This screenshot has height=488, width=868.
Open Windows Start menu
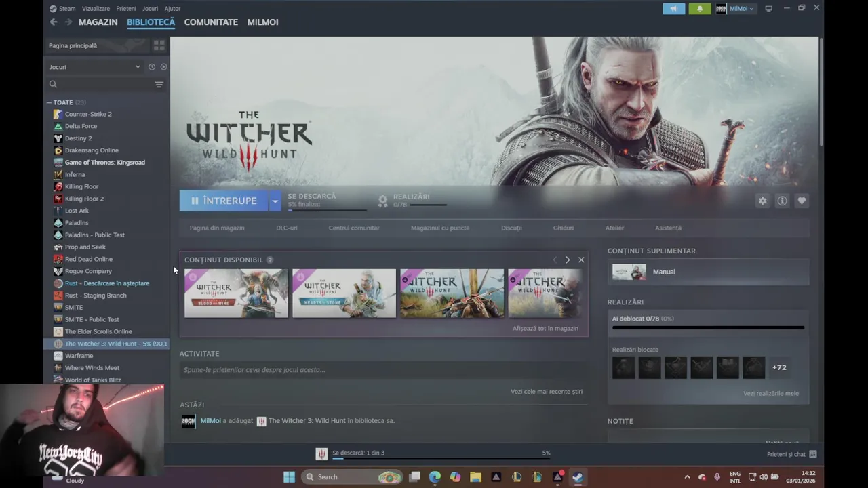[289, 476]
